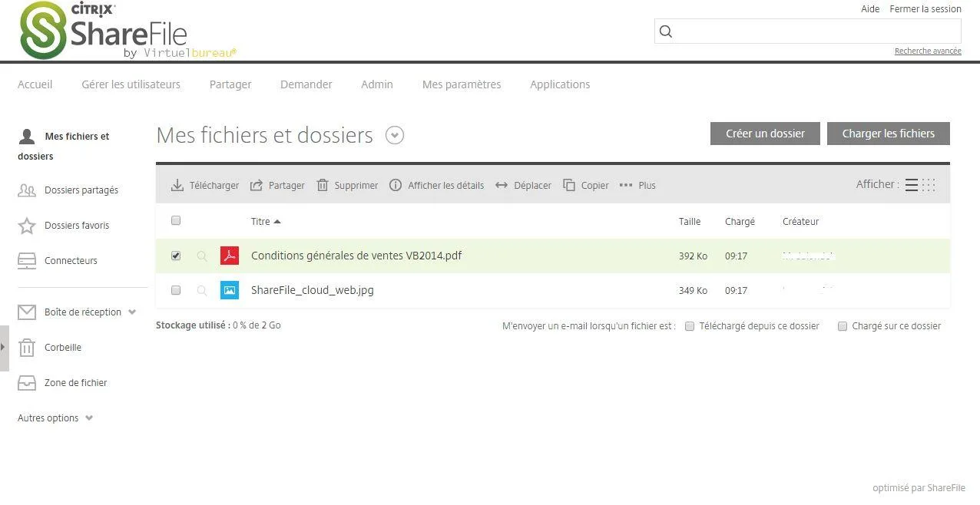Switch to list view layout icon
This screenshot has height=505, width=980.
point(912,185)
